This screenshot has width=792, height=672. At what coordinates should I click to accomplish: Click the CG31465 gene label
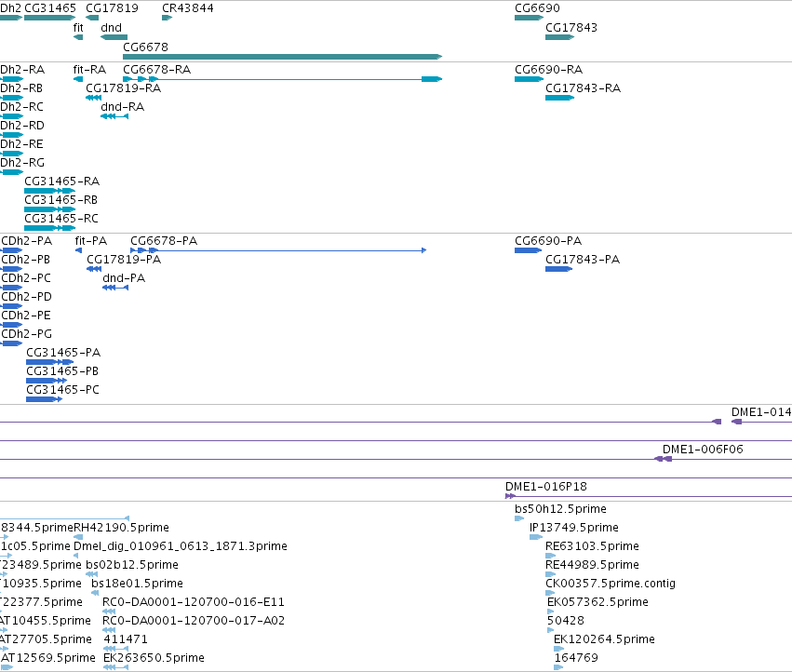coord(50,8)
